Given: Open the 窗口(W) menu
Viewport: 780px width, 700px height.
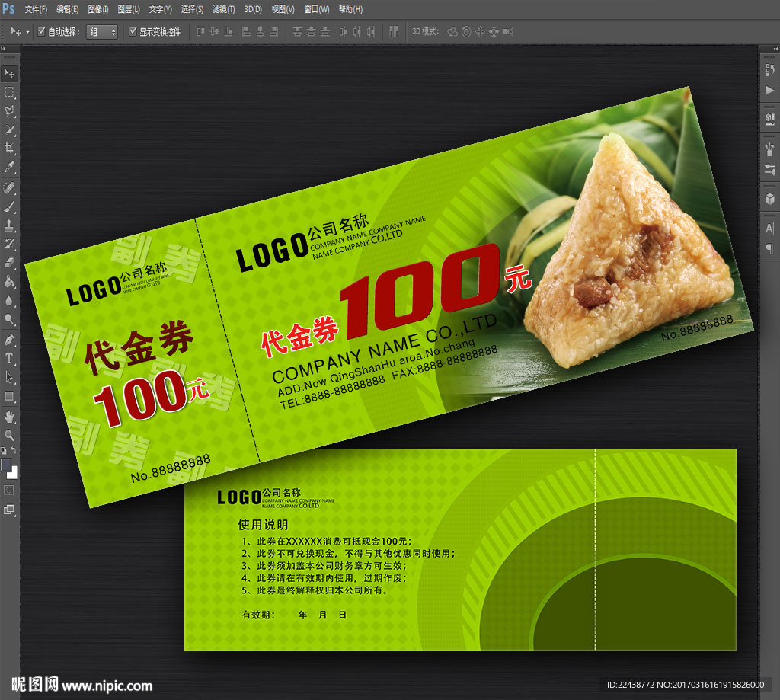Looking at the screenshot, I should point(316,9).
